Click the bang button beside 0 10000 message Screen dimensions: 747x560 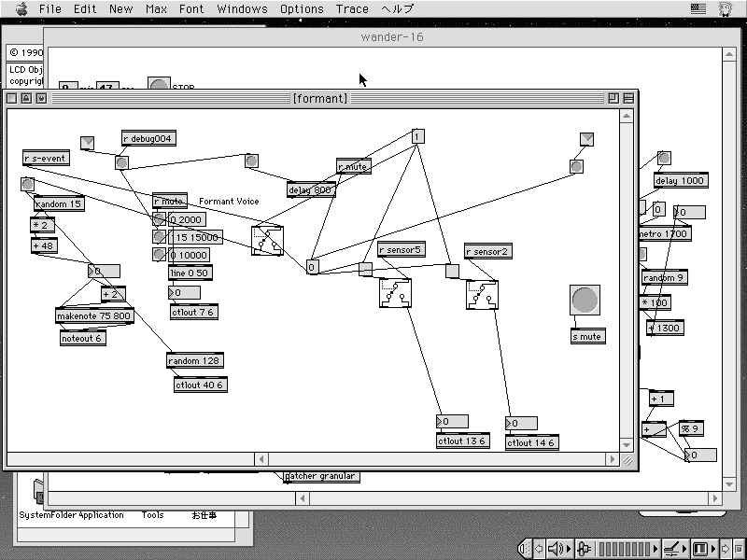[x=159, y=254]
